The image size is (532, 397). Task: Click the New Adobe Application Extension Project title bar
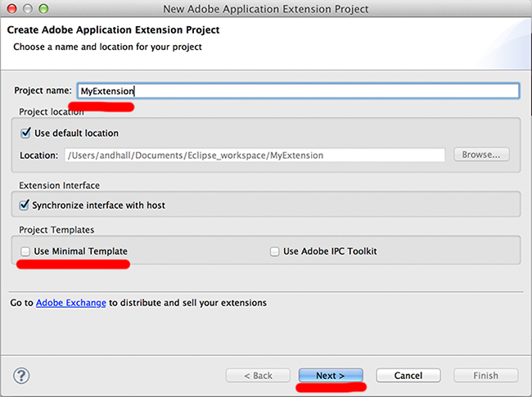coord(266,9)
